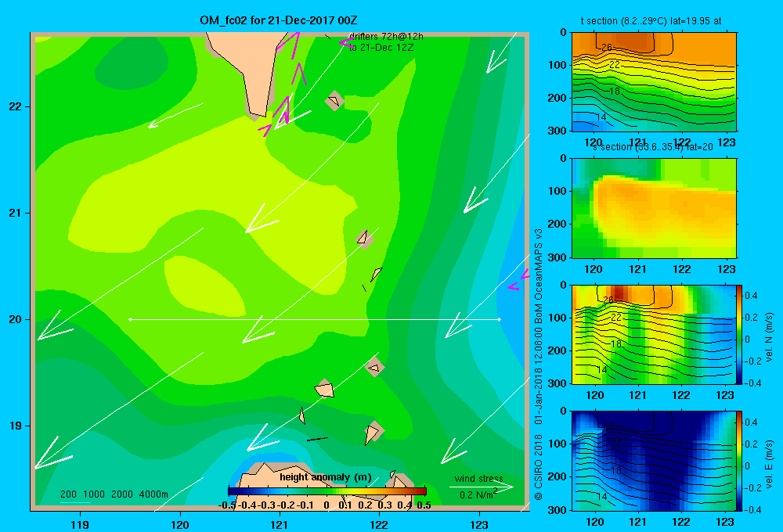This screenshot has height=532, width=783.
Task: Click the "14" contour label in temperature section
Action: (x=601, y=117)
